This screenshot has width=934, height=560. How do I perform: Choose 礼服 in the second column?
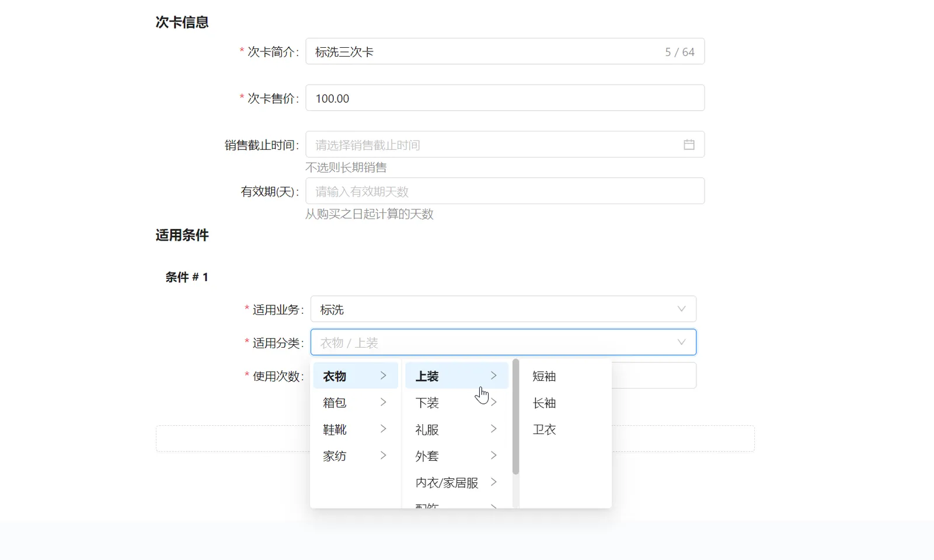coord(457,429)
